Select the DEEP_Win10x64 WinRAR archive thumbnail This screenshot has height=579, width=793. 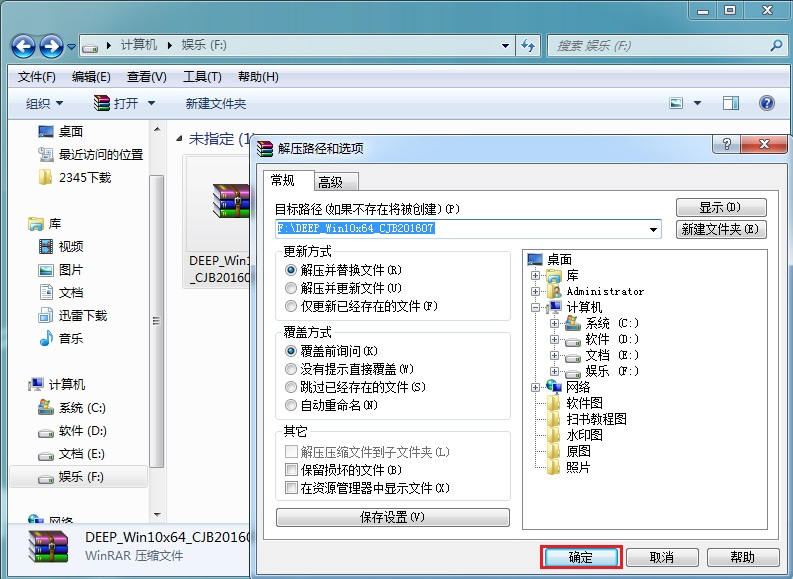231,201
